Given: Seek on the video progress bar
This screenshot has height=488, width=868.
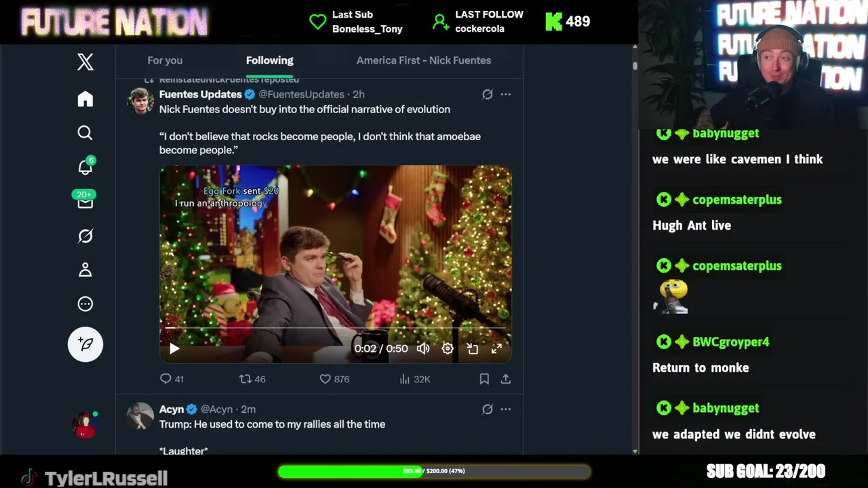Looking at the screenshot, I should (x=336, y=328).
